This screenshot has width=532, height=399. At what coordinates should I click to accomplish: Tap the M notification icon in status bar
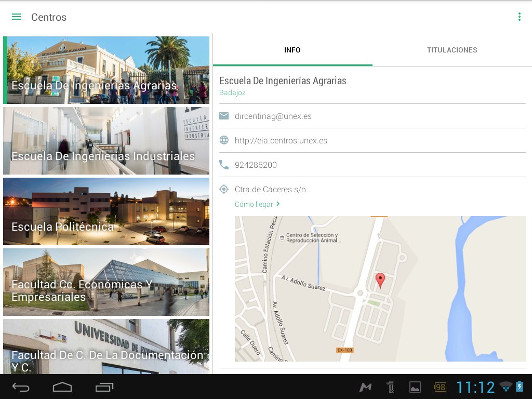365,387
